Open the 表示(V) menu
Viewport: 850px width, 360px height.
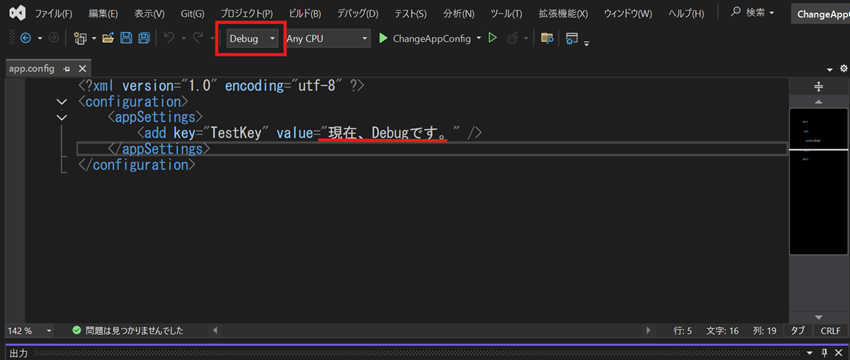tap(149, 14)
